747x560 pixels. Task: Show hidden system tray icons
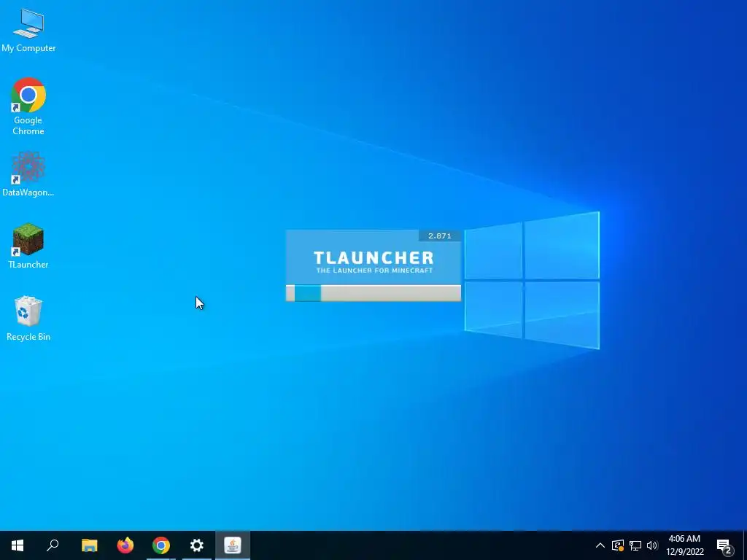(600, 545)
